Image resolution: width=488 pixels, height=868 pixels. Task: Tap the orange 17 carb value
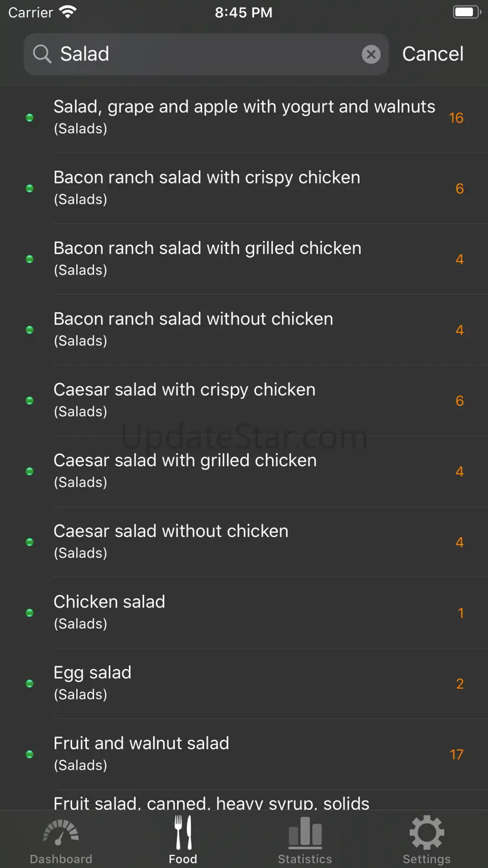point(457,755)
